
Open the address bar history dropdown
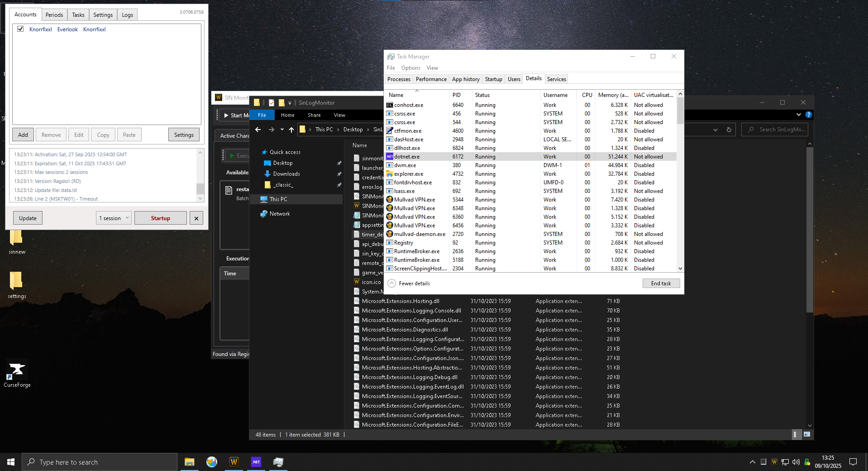click(x=715, y=130)
